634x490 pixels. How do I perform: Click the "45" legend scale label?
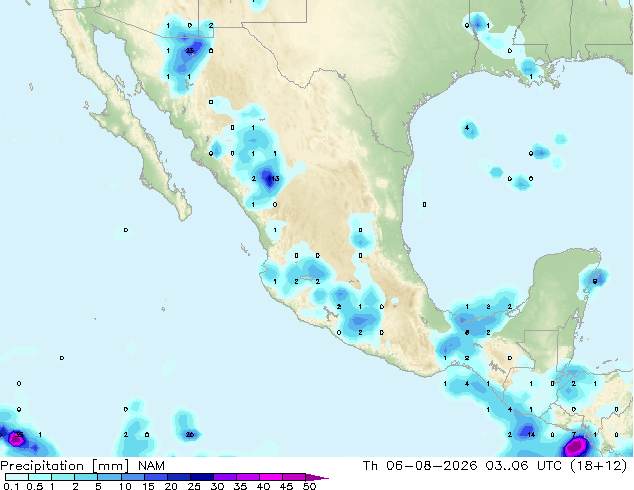[286, 486]
